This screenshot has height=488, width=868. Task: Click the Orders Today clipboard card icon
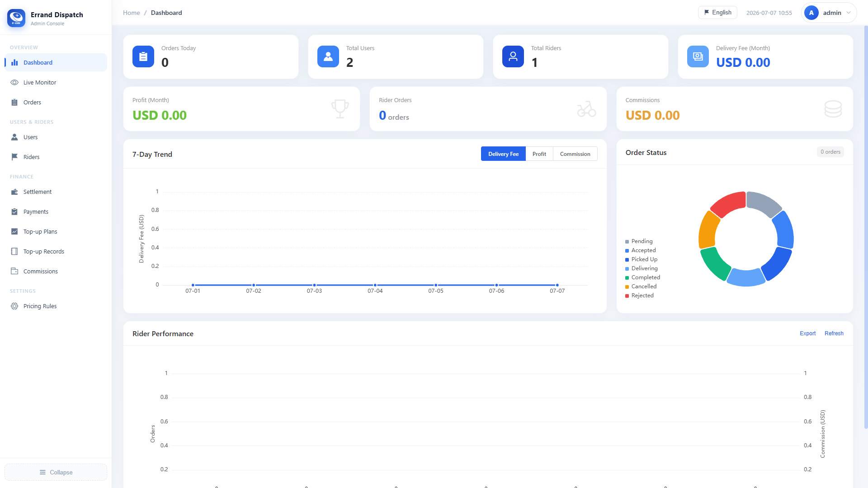143,56
